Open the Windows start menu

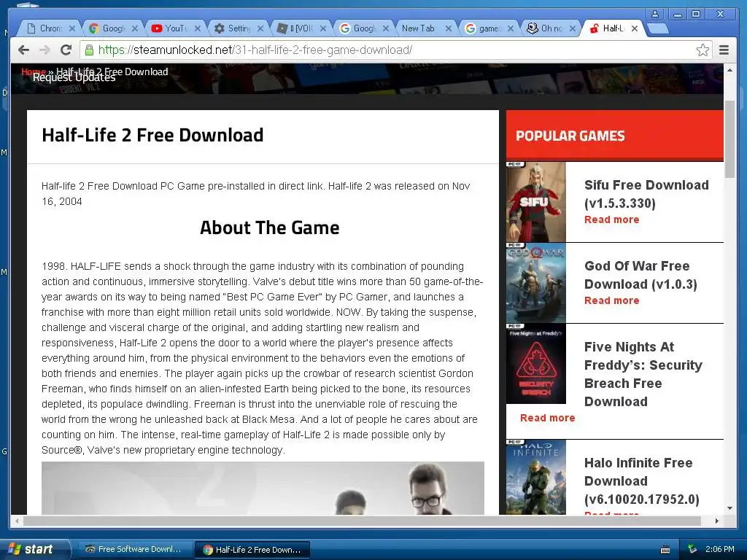pyautogui.click(x=34, y=549)
